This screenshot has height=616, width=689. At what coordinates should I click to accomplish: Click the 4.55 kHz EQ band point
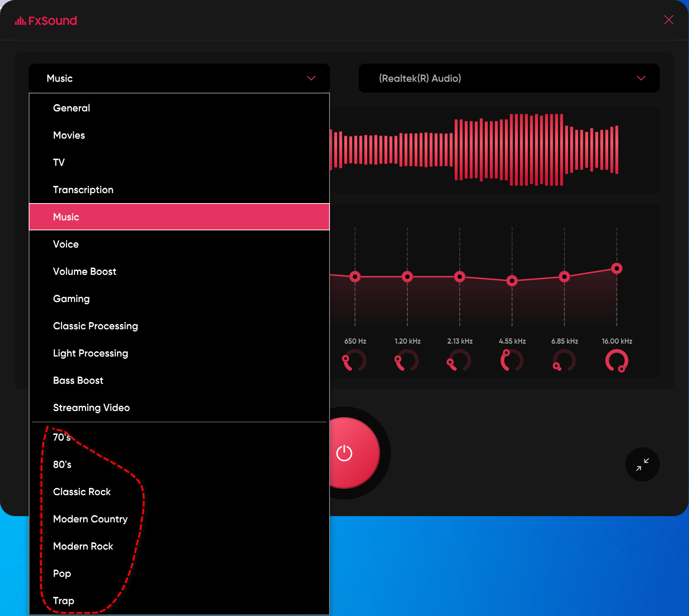[512, 281]
